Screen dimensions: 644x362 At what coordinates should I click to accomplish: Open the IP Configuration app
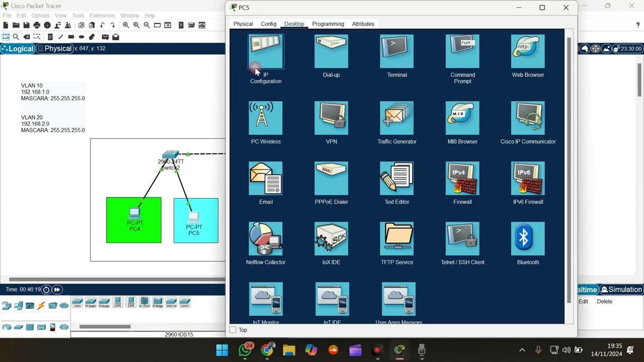pos(266,51)
